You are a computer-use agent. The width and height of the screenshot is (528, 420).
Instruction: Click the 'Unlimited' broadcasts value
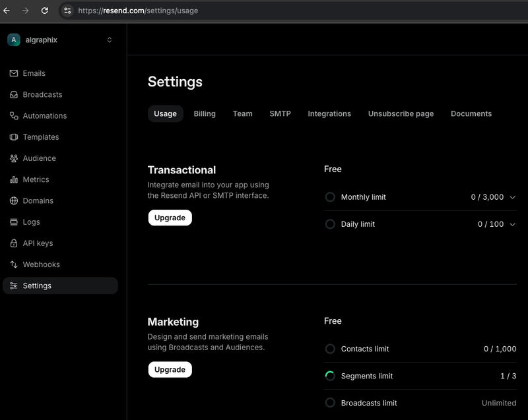tap(499, 403)
